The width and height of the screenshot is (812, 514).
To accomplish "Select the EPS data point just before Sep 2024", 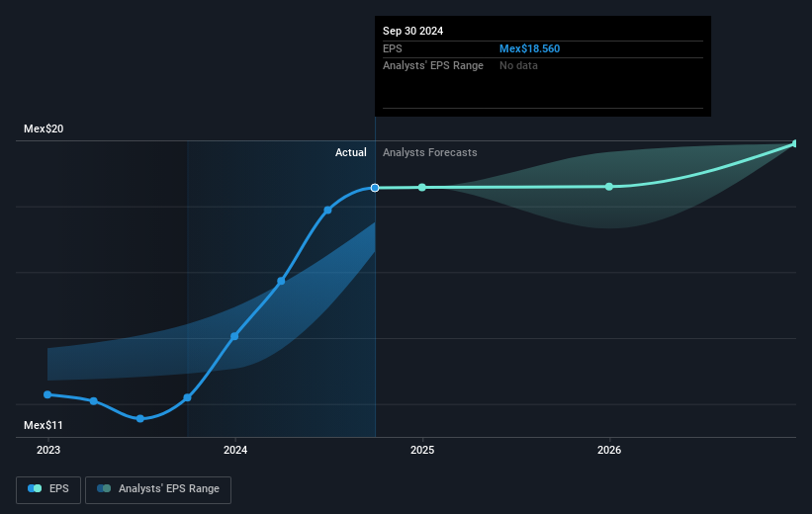I will (327, 211).
